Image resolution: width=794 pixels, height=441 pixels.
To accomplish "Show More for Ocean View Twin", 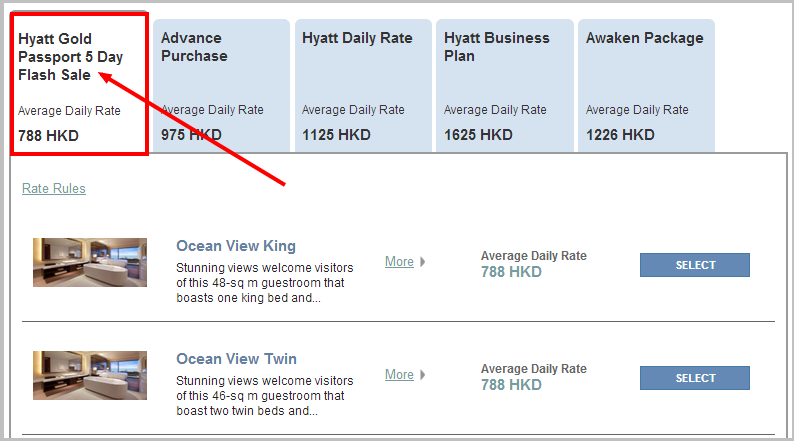I will coord(399,375).
